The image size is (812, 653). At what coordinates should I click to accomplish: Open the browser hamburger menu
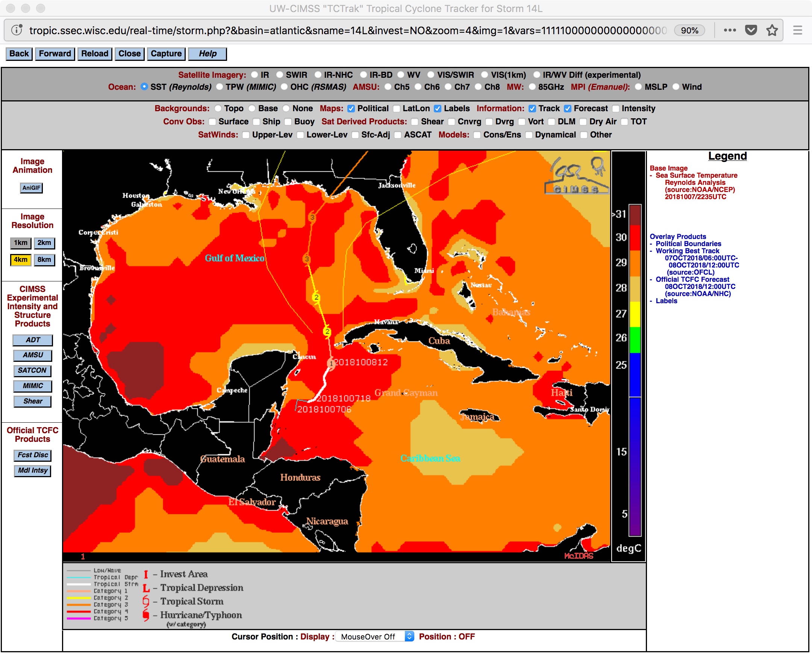[x=798, y=30]
